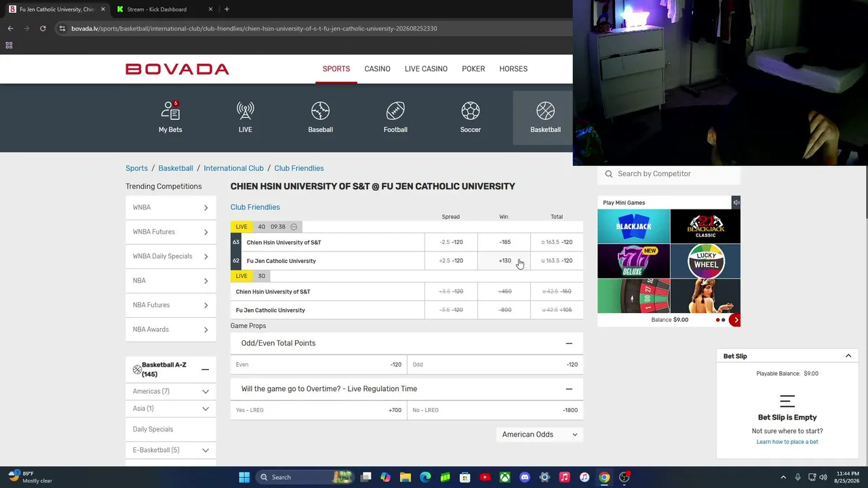Expand the Americas (7) region
The width and height of the screenshot is (868, 488).
(x=171, y=391)
